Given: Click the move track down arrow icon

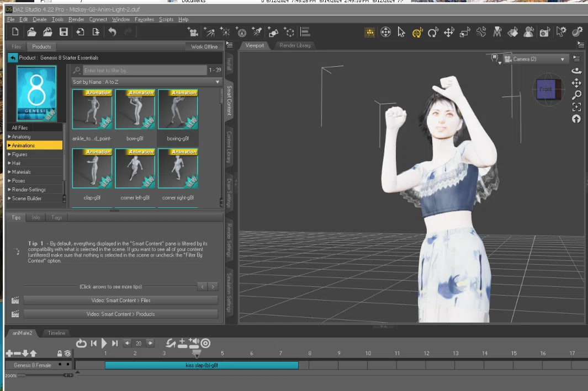Looking at the screenshot, I should tap(25, 353).
